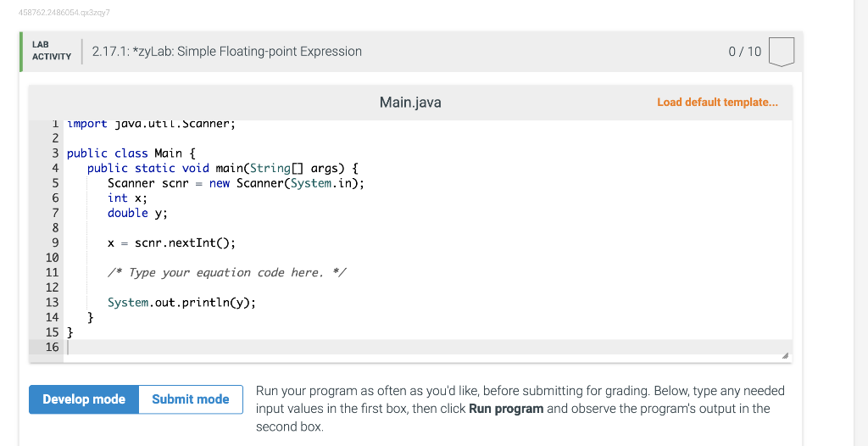Click the completion badge beside the 0 / 10 score
The image size is (868, 446).
(x=781, y=52)
